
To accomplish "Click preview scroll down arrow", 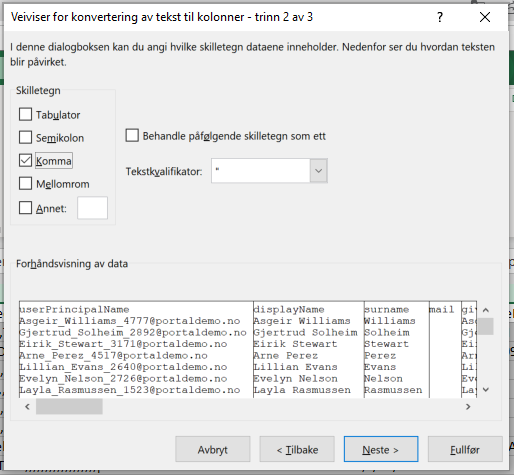I will (x=486, y=390).
